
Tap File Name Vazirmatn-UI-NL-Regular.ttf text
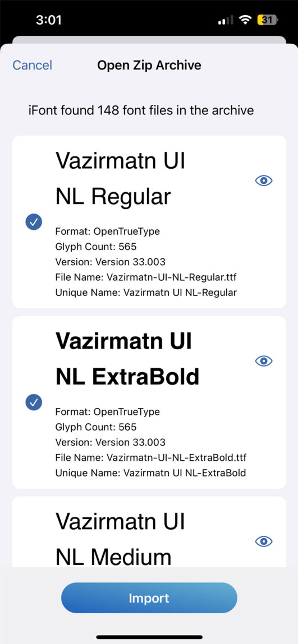pyautogui.click(x=146, y=277)
